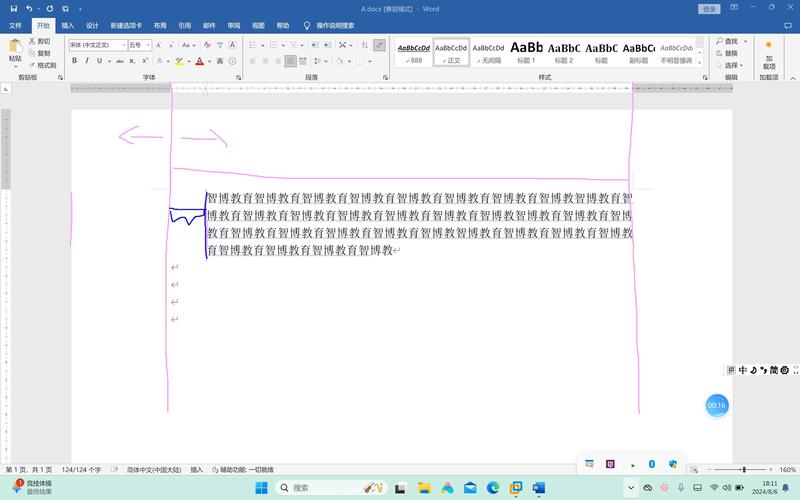800x500 pixels.
Task: Expand the numbering list dropdown arrow
Action: click(283, 45)
